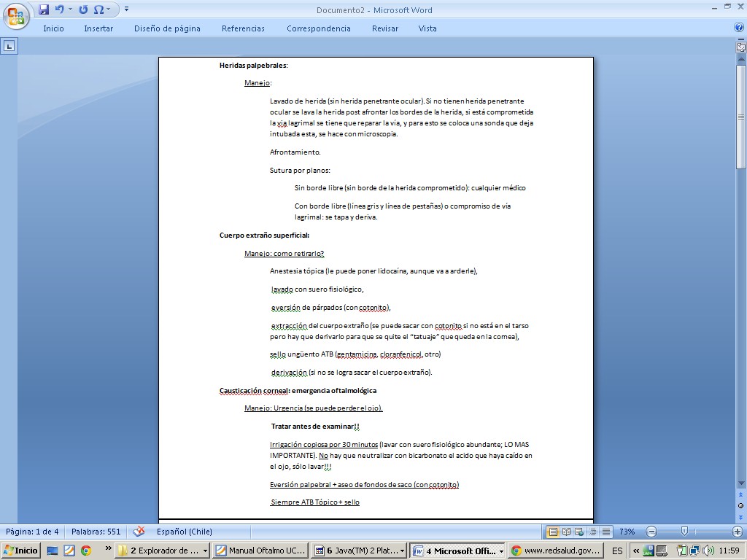Click the Inicio start button
The height and width of the screenshot is (560, 747).
20,551
